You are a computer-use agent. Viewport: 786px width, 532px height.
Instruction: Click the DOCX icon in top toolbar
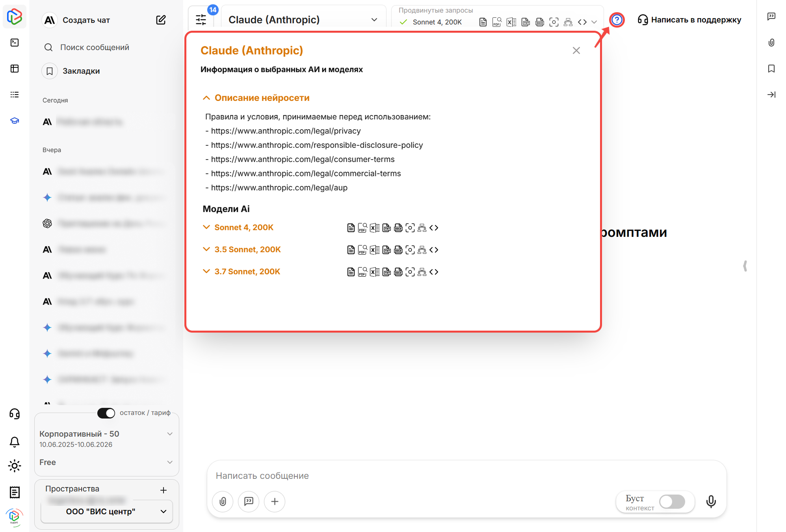pyautogui.click(x=539, y=22)
